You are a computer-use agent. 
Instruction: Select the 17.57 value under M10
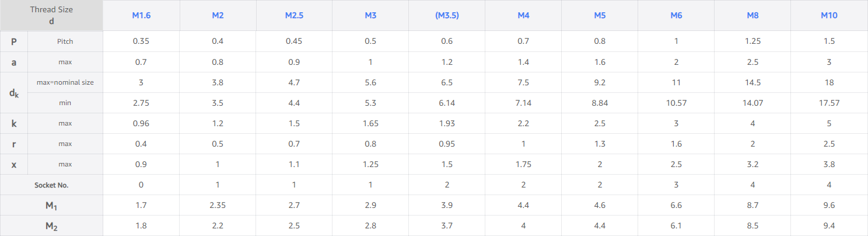tap(829, 103)
